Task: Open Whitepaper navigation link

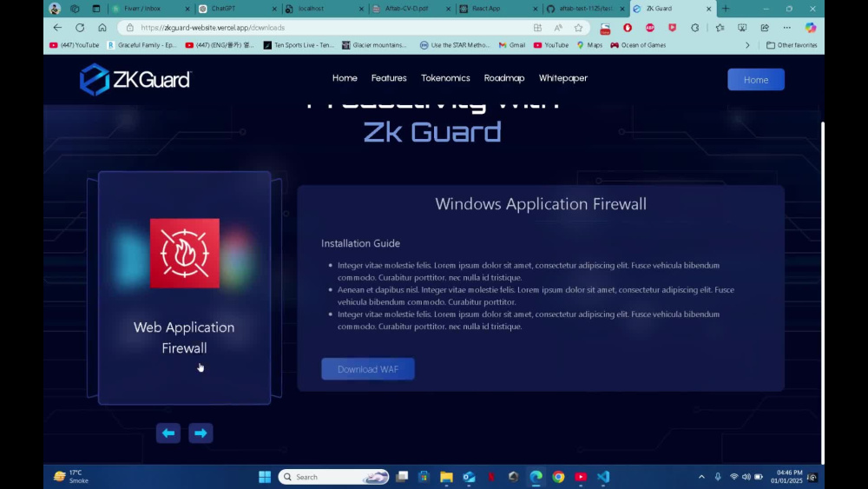Action: 563,78
